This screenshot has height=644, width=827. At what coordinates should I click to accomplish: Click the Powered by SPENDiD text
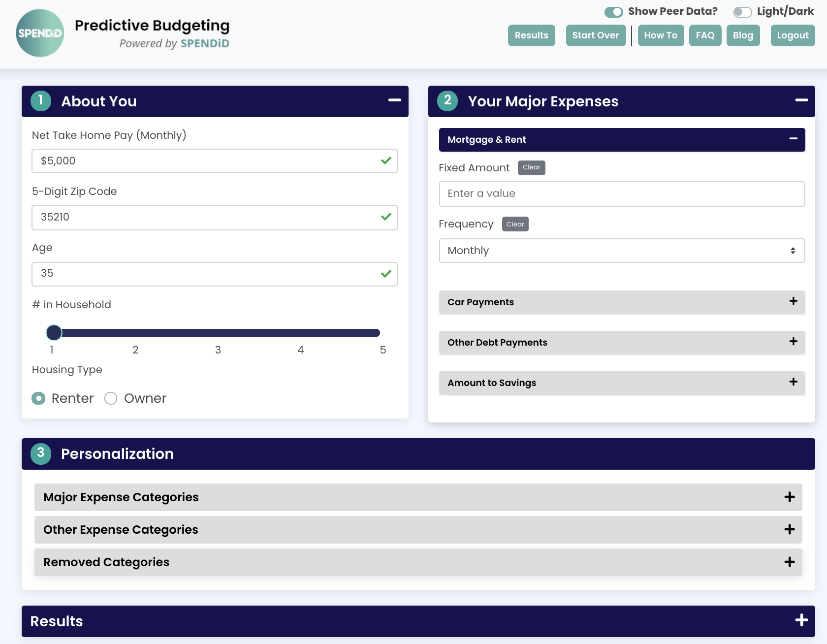[x=174, y=43]
